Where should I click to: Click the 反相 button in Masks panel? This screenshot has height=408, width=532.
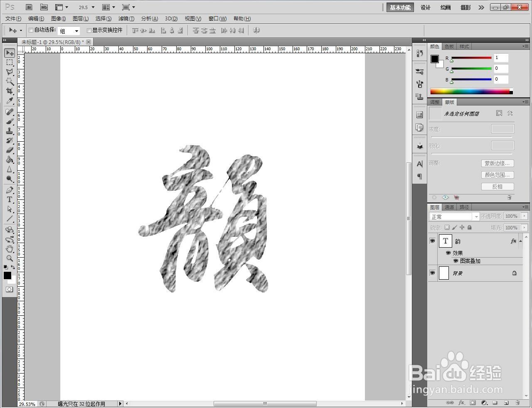coord(498,187)
